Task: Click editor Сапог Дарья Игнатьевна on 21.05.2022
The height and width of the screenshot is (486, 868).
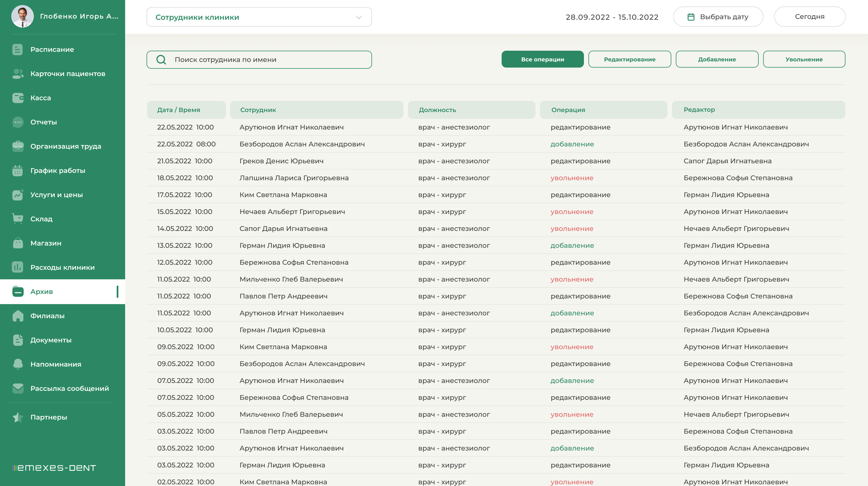Action: point(727,161)
